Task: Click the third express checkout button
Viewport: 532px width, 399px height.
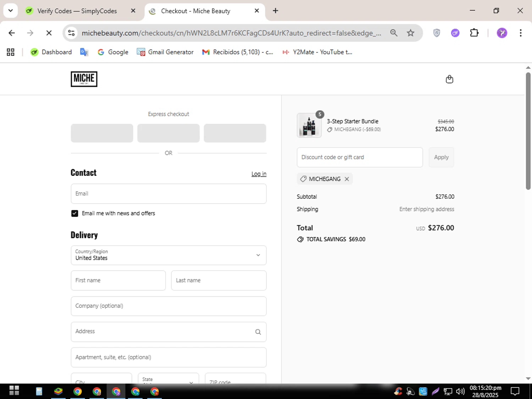Action: point(235,133)
